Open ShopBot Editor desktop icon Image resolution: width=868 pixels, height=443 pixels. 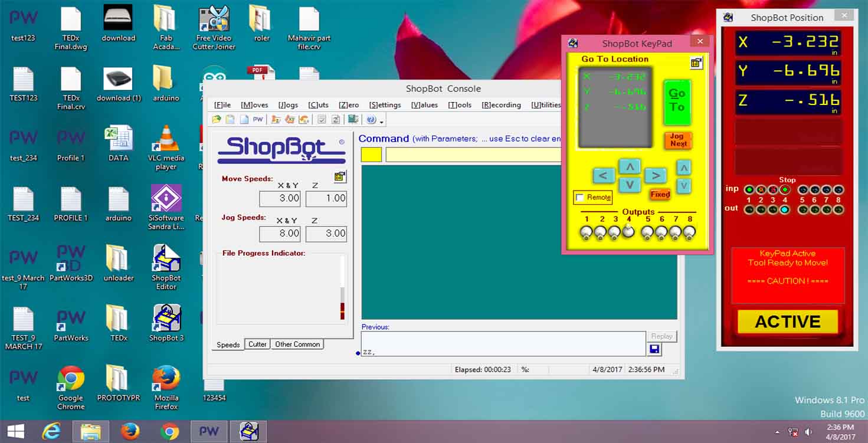click(166, 267)
